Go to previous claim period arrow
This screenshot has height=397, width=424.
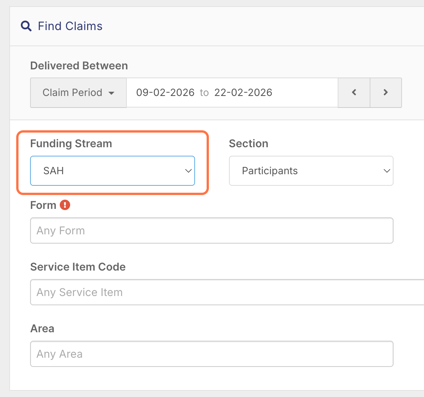click(x=354, y=92)
